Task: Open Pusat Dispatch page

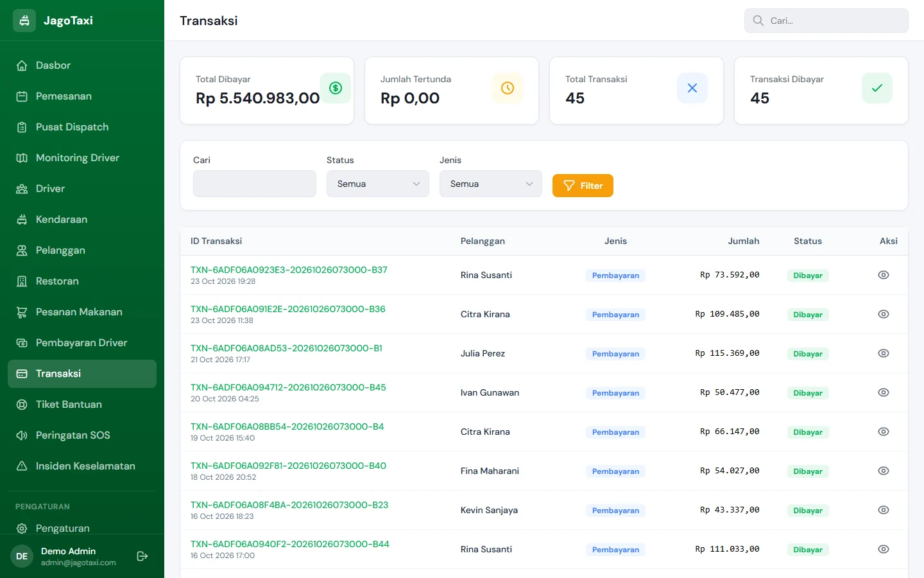Action: pos(82,127)
